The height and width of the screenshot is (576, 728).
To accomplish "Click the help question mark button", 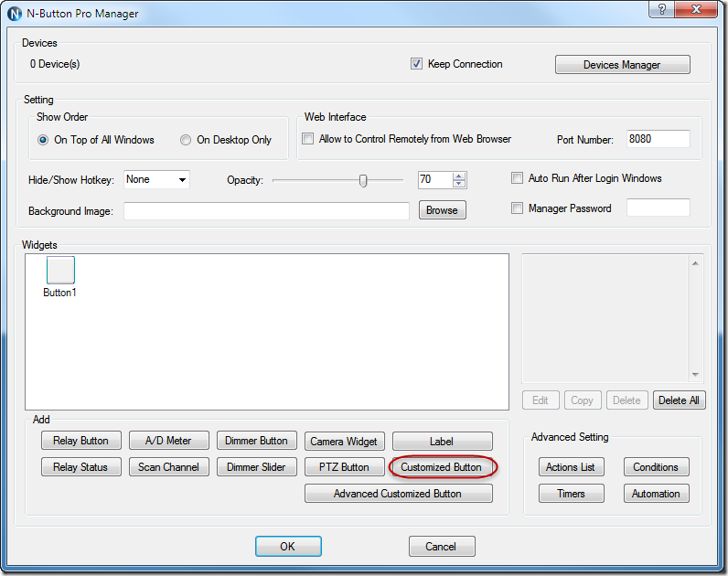I will 661,9.
